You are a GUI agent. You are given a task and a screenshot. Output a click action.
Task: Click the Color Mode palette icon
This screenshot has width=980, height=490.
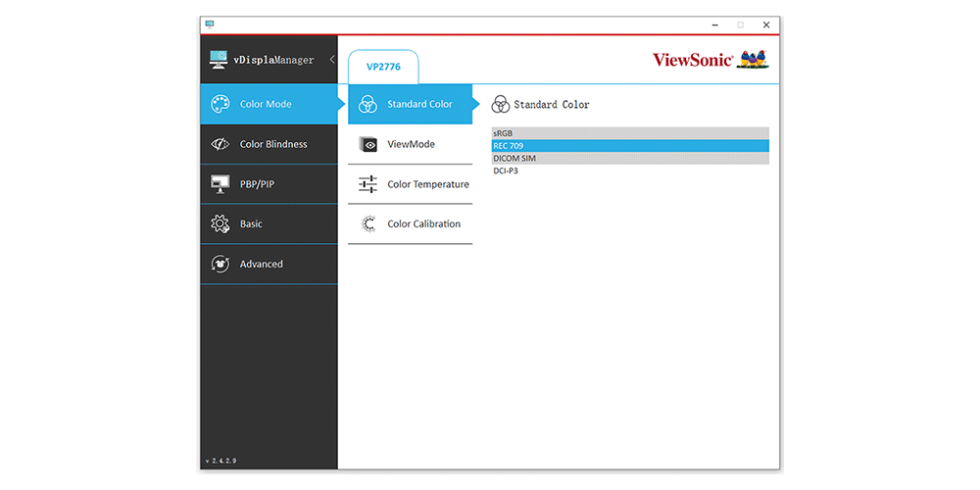[x=220, y=105]
